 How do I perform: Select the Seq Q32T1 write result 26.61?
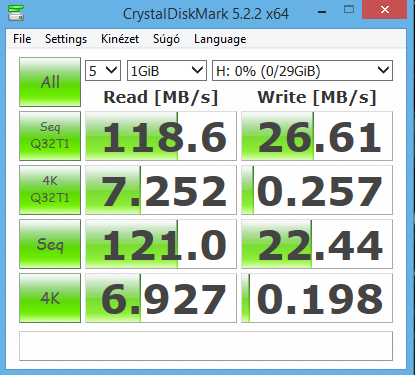pyautogui.click(x=317, y=136)
